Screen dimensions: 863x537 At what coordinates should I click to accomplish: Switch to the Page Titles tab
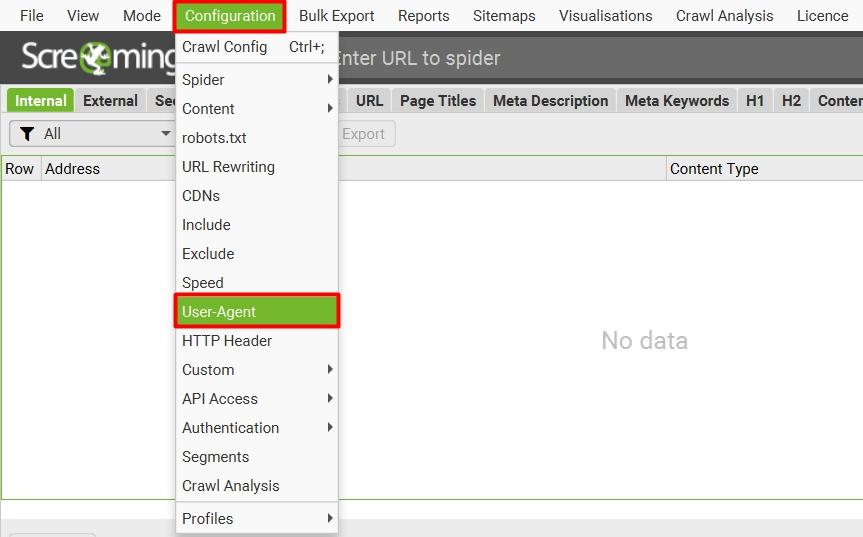click(438, 101)
